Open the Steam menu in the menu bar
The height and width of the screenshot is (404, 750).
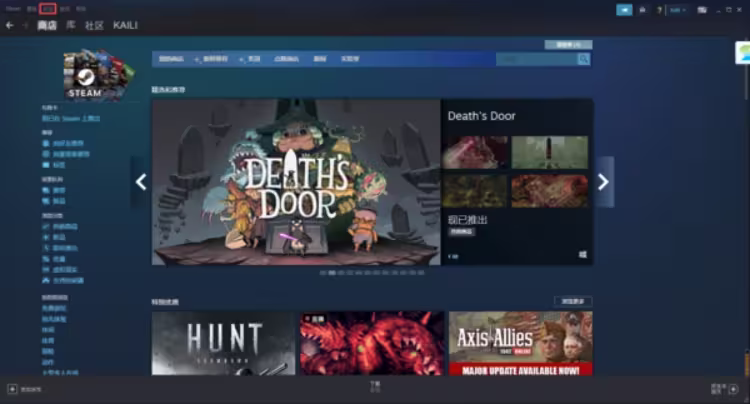pyautogui.click(x=13, y=9)
